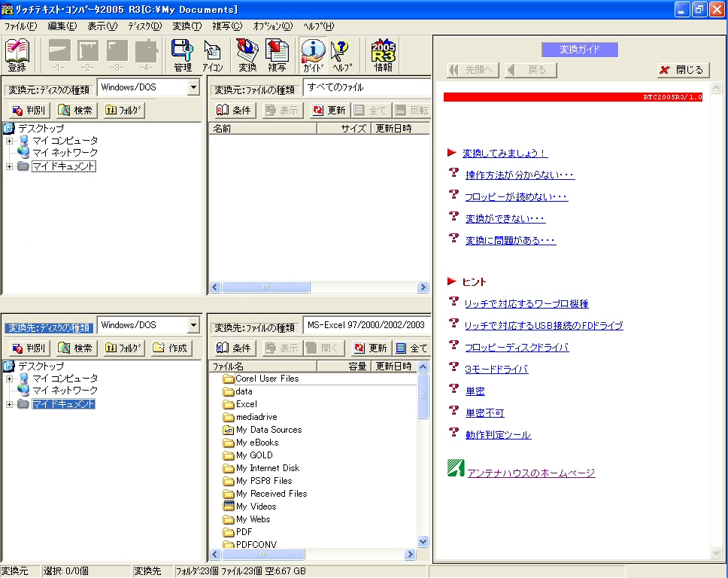The image size is (728, 578).
Task: Open the 編集(E) menu
Action: pos(62,26)
